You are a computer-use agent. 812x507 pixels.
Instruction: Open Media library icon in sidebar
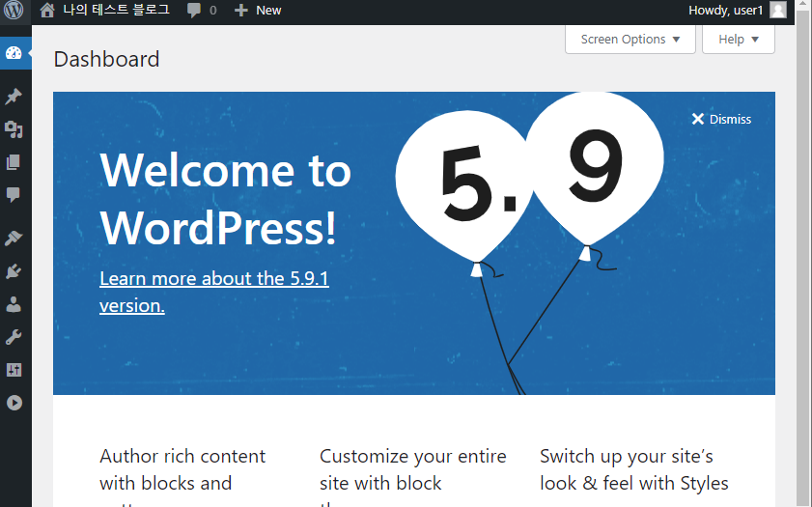pyautogui.click(x=14, y=129)
